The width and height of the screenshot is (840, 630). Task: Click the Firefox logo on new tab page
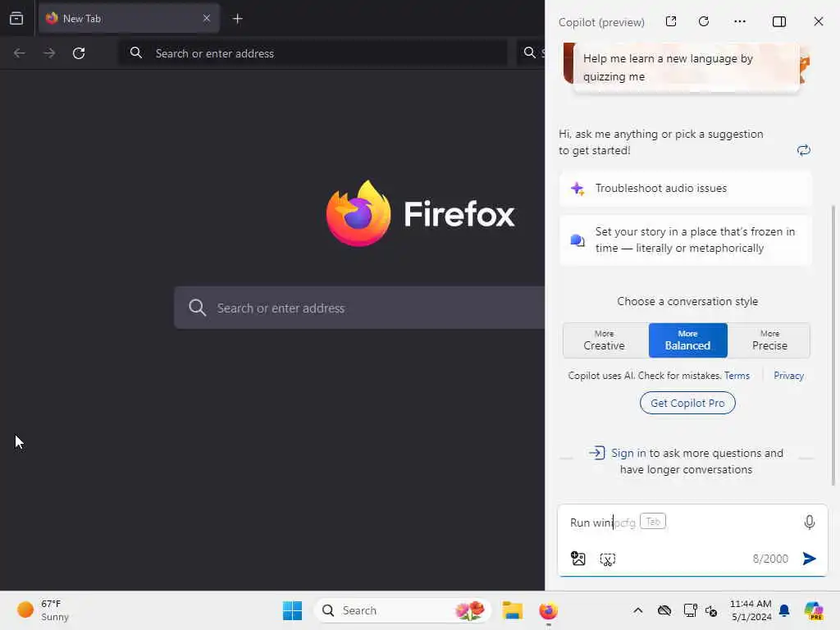[x=358, y=213]
